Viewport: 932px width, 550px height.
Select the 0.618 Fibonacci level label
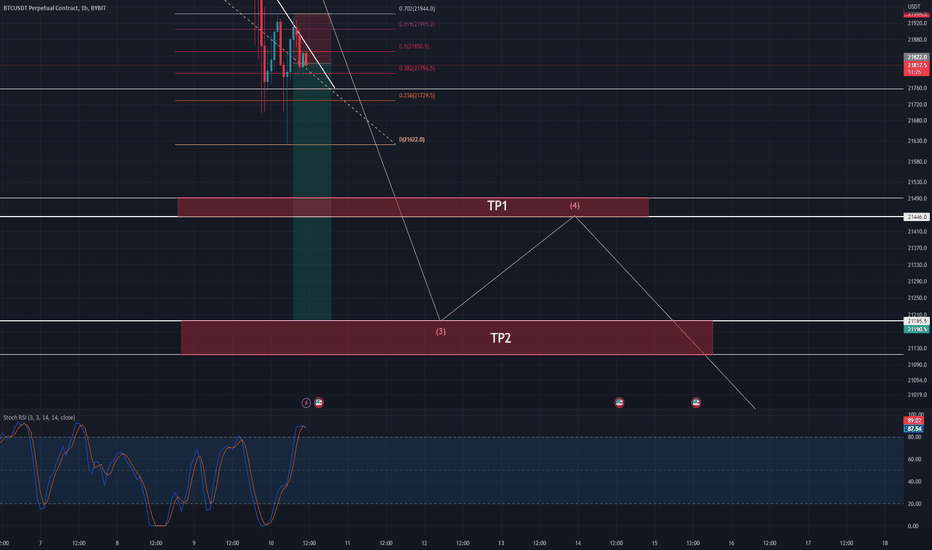417,24
